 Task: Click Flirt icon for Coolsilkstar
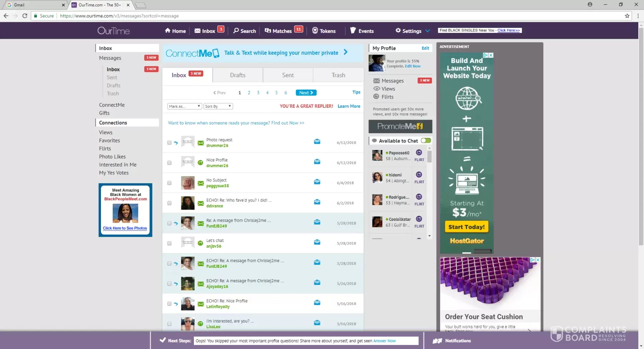point(419,219)
